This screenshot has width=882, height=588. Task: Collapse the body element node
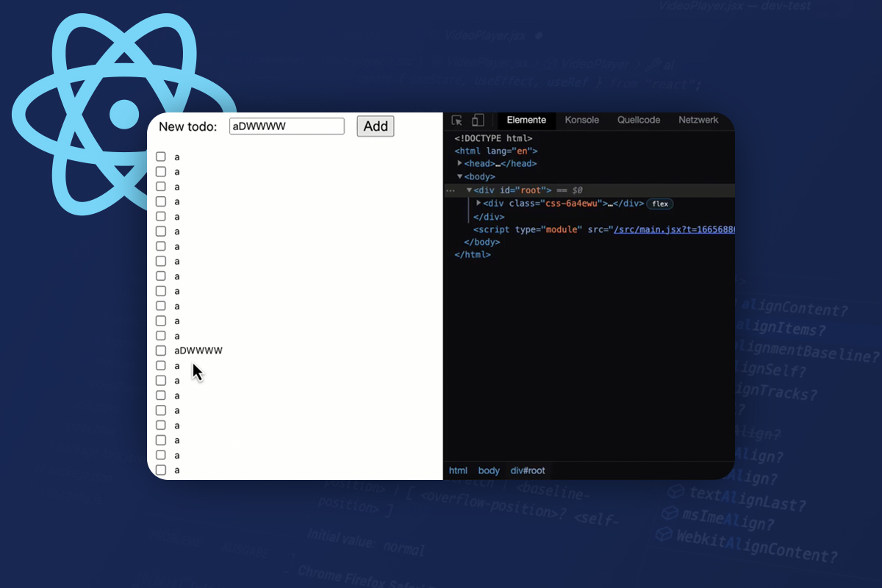(x=460, y=176)
